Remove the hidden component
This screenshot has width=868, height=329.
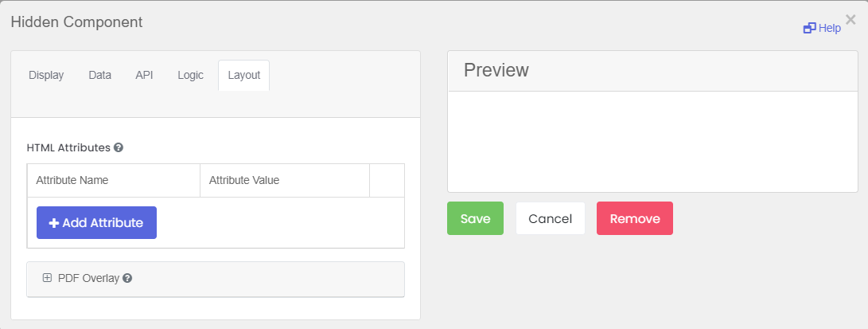(x=634, y=218)
